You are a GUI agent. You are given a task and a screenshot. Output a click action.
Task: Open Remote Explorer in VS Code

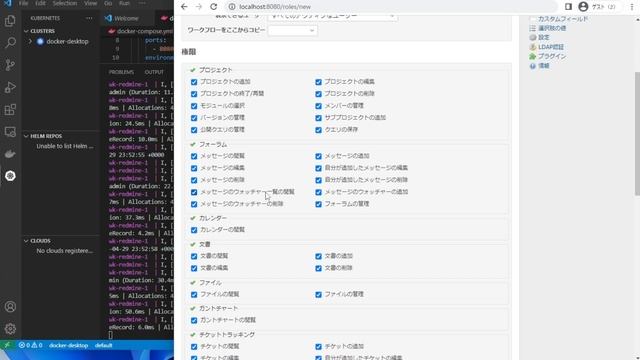coord(10,131)
